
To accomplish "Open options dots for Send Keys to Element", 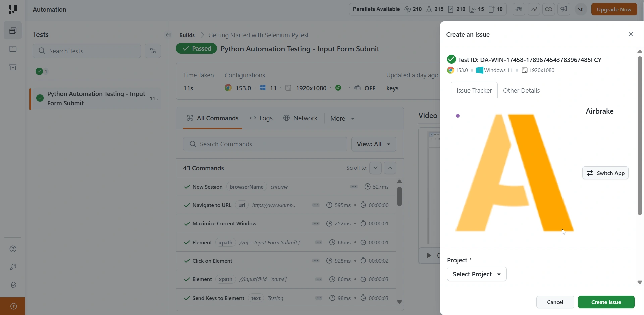I will tap(319, 298).
